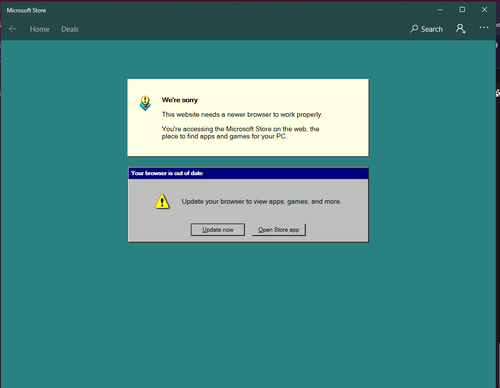Minimize the Microsoft Store window

[x=440, y=10]
